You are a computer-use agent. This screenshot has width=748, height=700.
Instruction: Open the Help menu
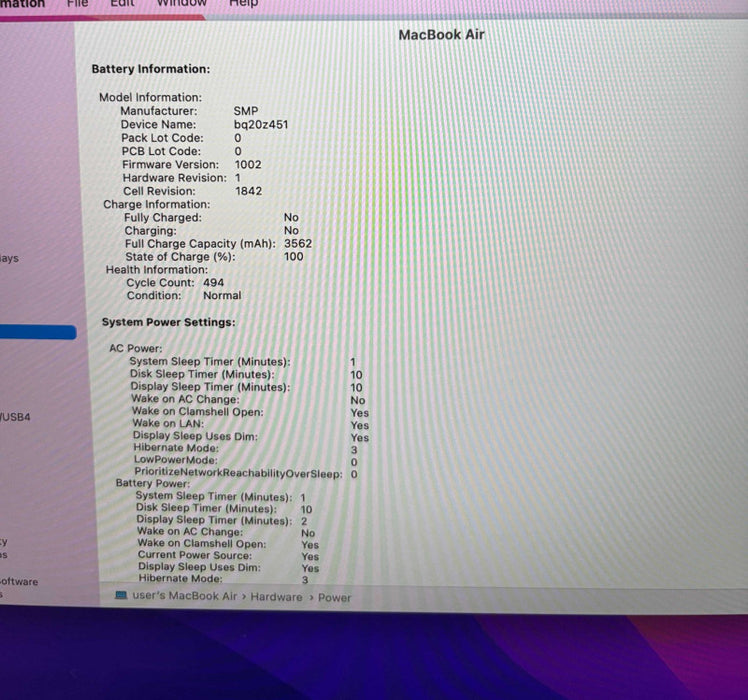point(243,3)
